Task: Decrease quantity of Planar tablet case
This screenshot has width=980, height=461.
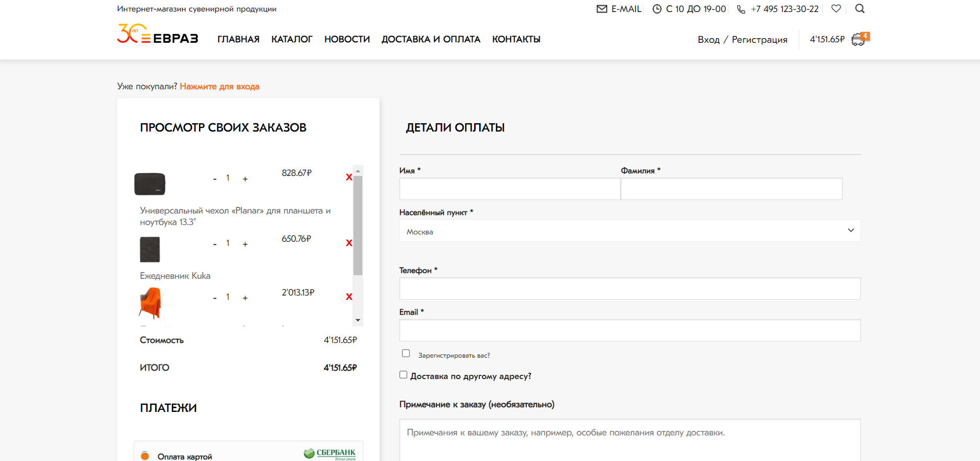Action: (x=215, y=179)
